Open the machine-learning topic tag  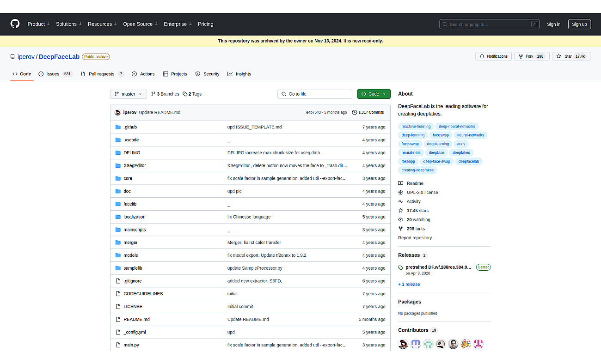416,127
